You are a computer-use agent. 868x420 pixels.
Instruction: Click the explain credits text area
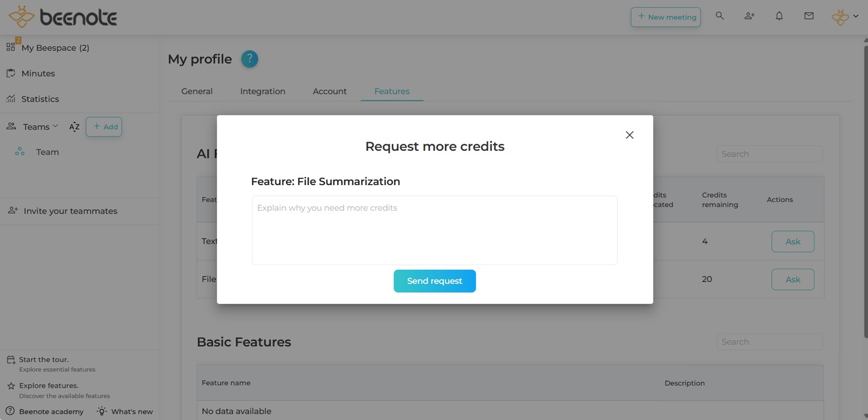point(435,230)
